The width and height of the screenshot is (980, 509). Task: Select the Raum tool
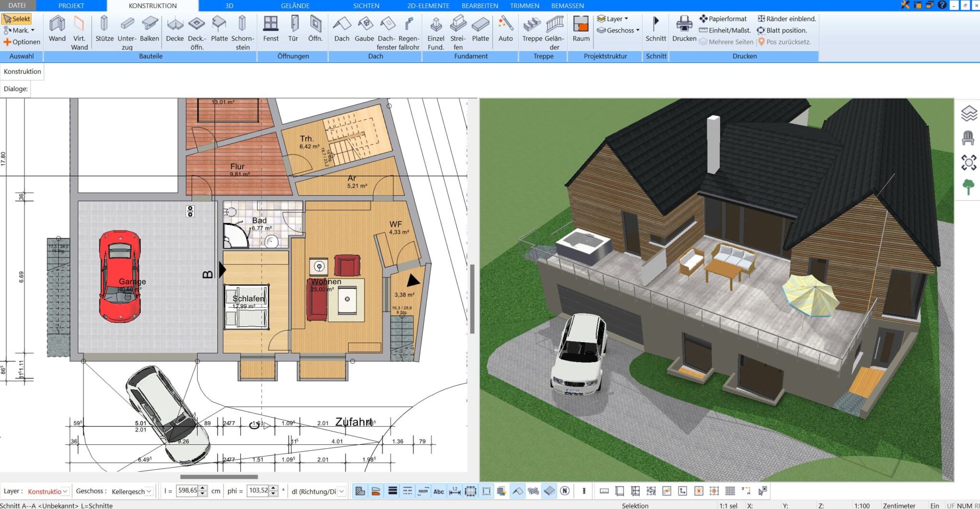tap(580, 29)
